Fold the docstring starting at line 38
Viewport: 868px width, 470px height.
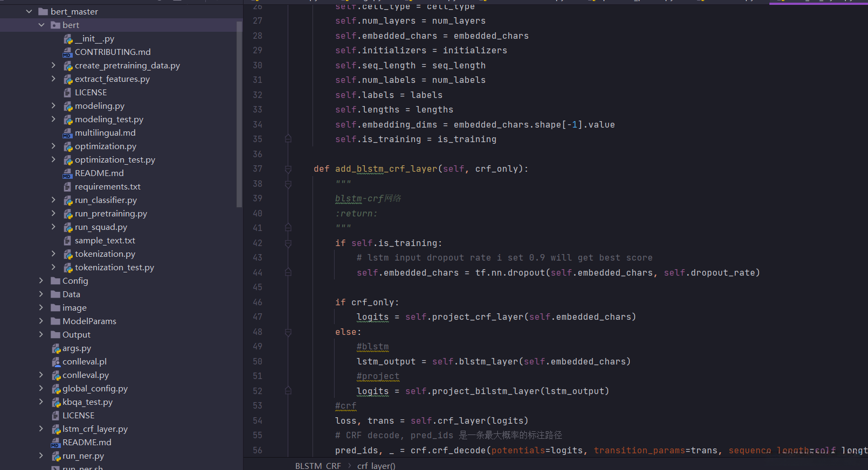click(288, 184)
